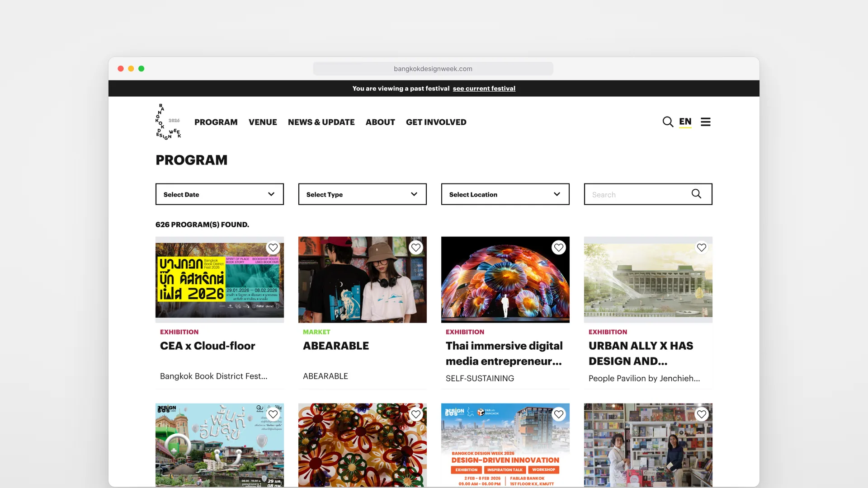Expand the Select Type dropdown
The width and height of the screenshot is (868, 488).
point(363,194)
